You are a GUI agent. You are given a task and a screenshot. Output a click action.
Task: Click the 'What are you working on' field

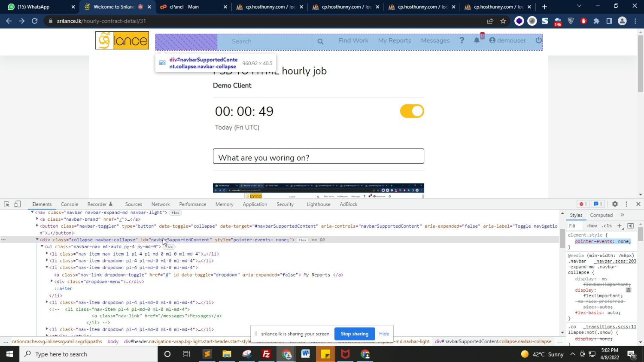point(318,156)
